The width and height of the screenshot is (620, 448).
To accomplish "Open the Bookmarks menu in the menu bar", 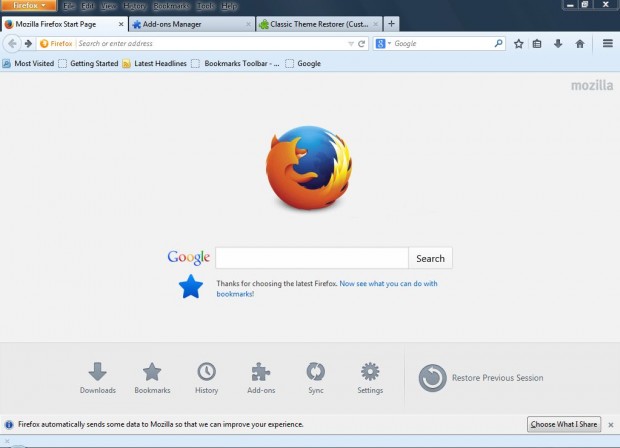I will coord(171,6).
